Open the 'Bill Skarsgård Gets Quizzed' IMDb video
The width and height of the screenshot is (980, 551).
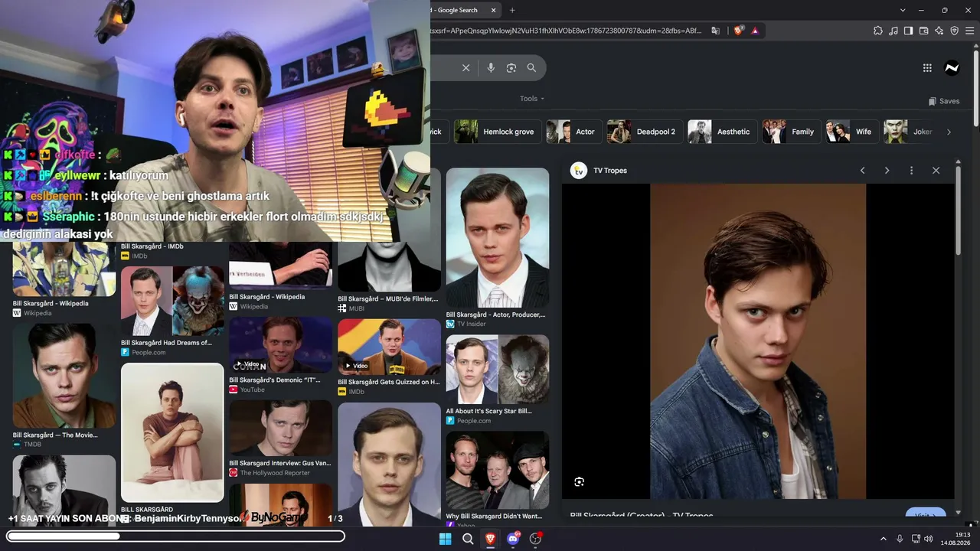(389, 347)
